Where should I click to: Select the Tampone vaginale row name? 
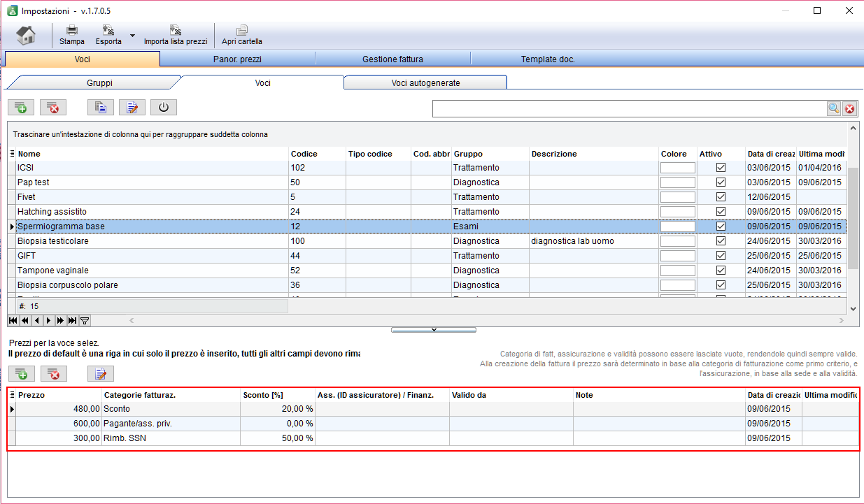point(52,271)
